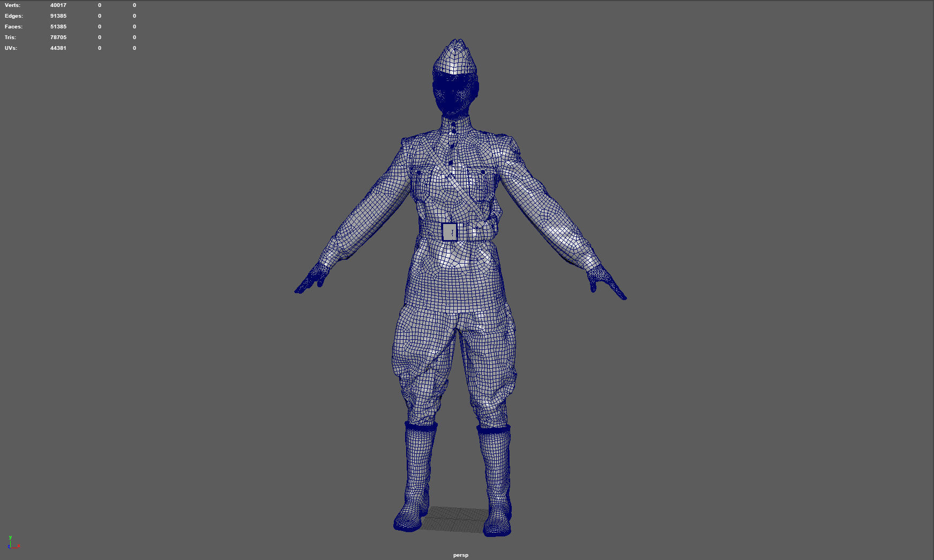Image resolution: width=934 pixels, height=560 pixels.
Task: Click the UV count value 44381
Action: (58, 48)
